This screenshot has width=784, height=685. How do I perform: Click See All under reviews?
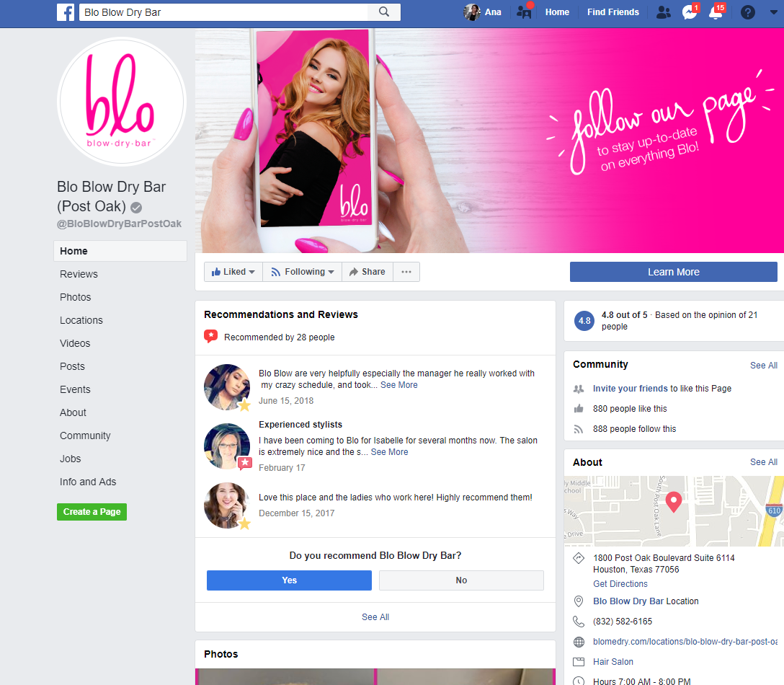pyautogui.click(x=375, y=617)
